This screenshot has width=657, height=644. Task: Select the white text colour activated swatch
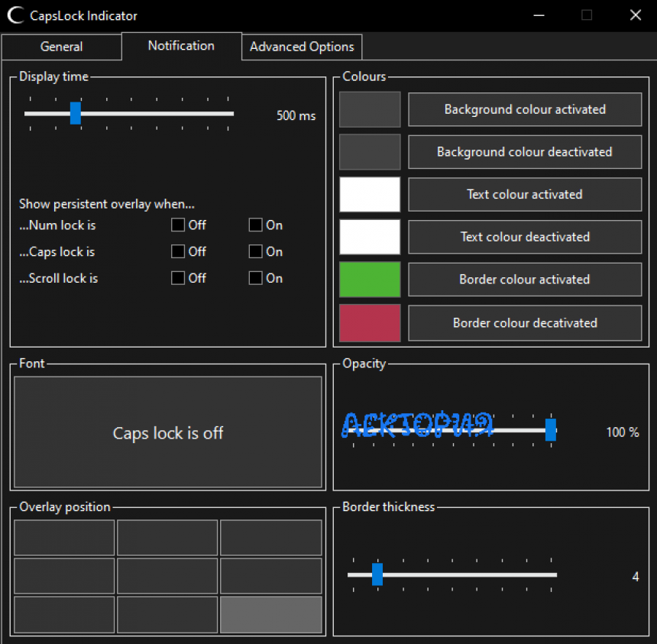(x=370, y=194)
